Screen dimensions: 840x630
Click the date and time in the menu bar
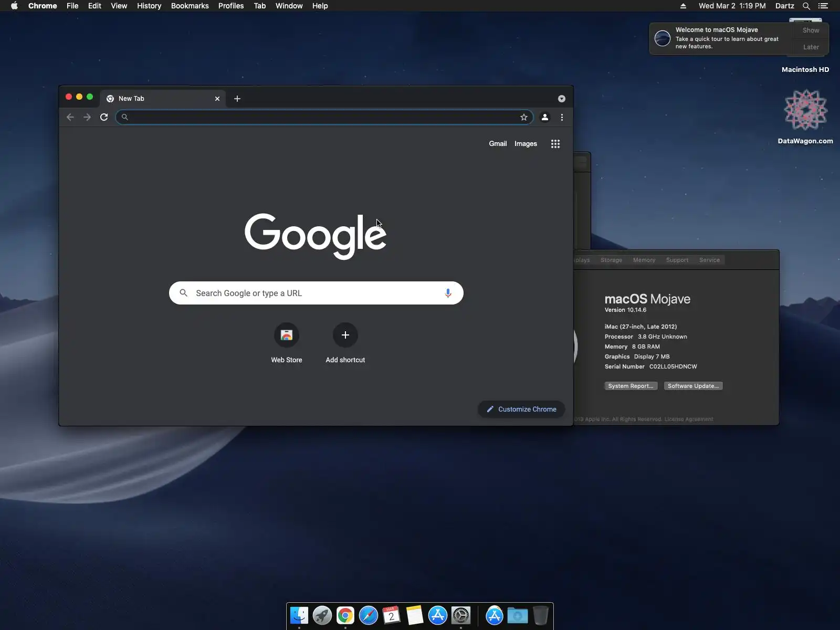pos(732,6)
